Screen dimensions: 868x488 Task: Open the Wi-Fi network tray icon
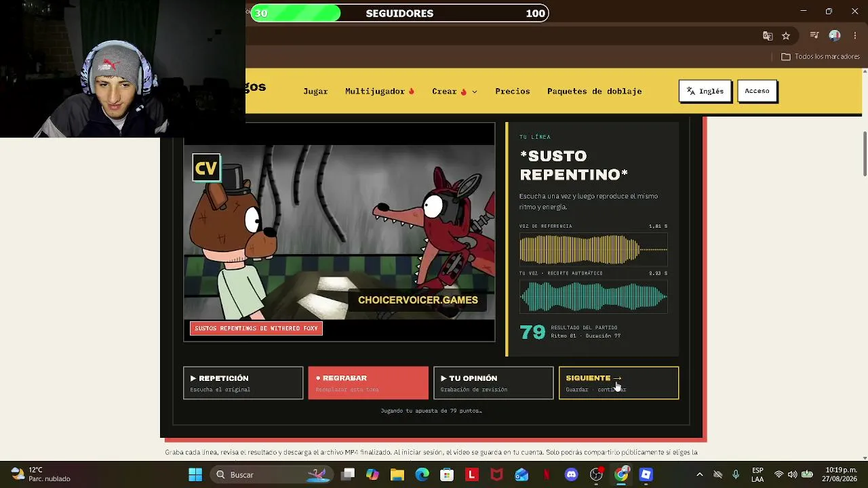pyautogui.click(x=778, y=474)
